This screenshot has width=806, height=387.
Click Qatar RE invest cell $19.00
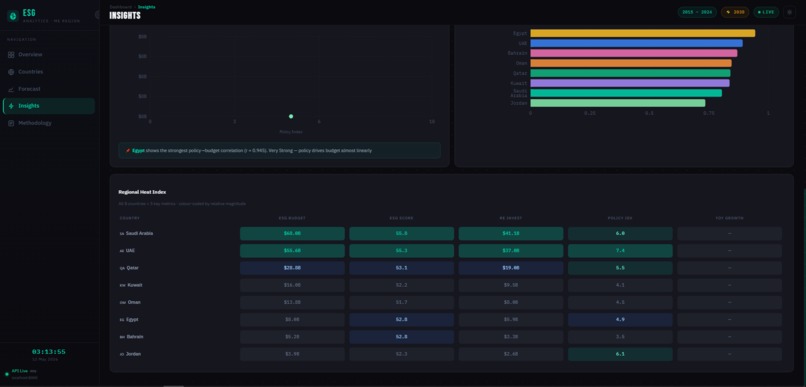[x=511, y=268]
